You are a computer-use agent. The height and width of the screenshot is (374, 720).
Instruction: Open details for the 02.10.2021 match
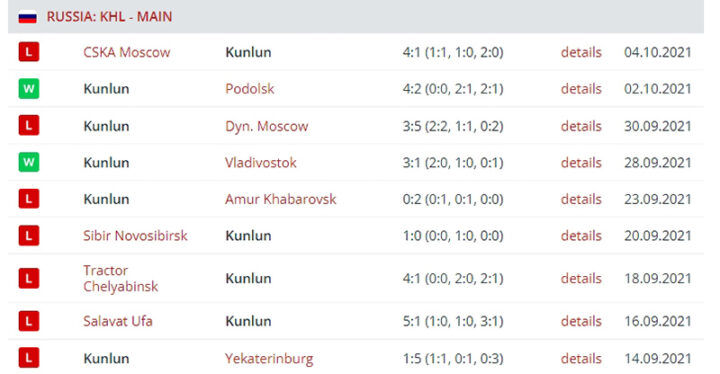click(581, 89)
